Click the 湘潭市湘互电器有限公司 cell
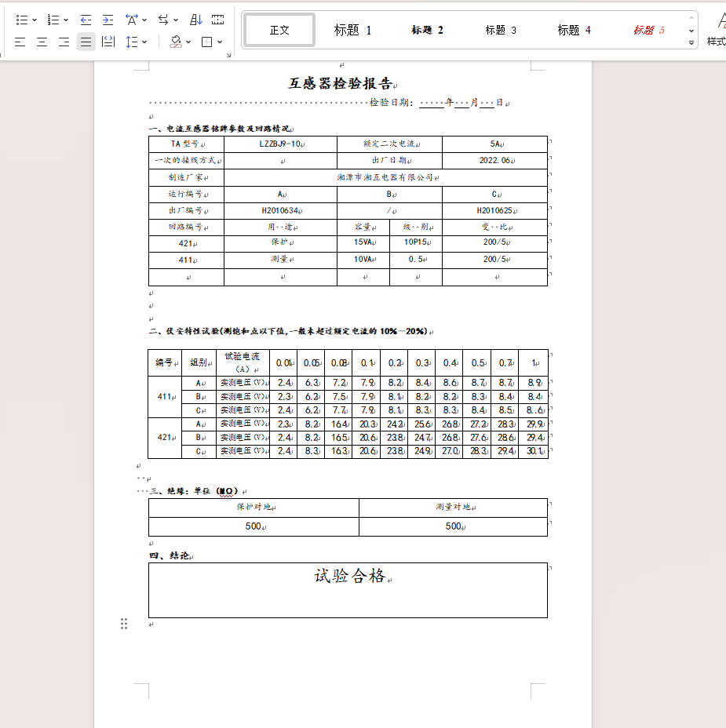The width and height of the screenshot is (726, 728). (x=385, y=177)
